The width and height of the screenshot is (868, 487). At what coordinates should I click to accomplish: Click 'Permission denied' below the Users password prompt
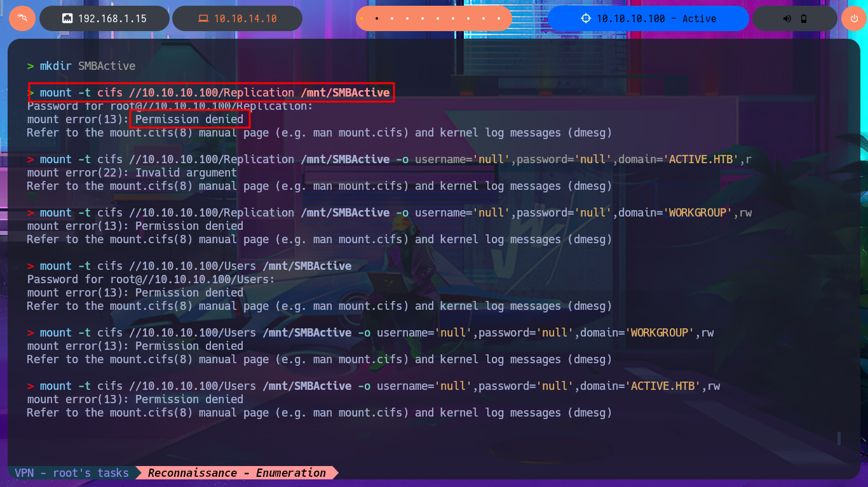point(189,293)
